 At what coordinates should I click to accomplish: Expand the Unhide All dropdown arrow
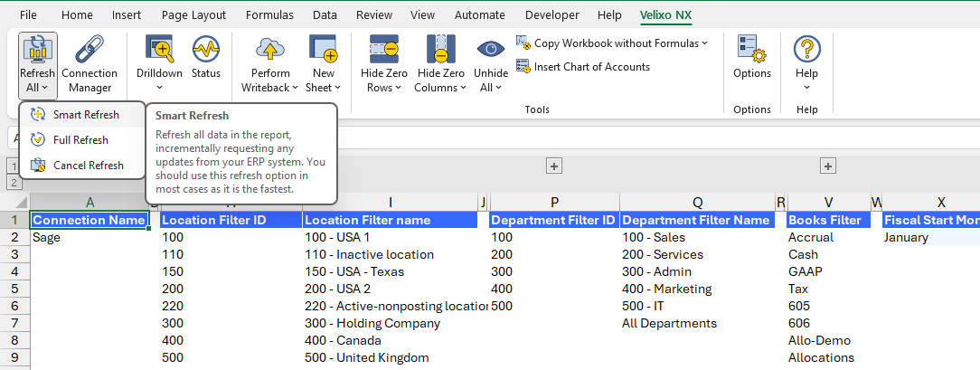point(498,88)
